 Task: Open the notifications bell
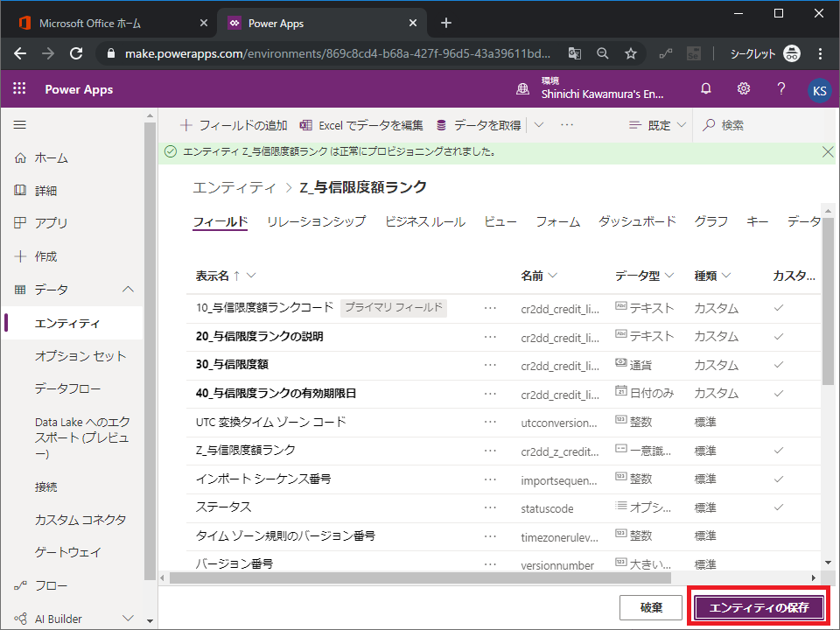click(x=706, y=88)
